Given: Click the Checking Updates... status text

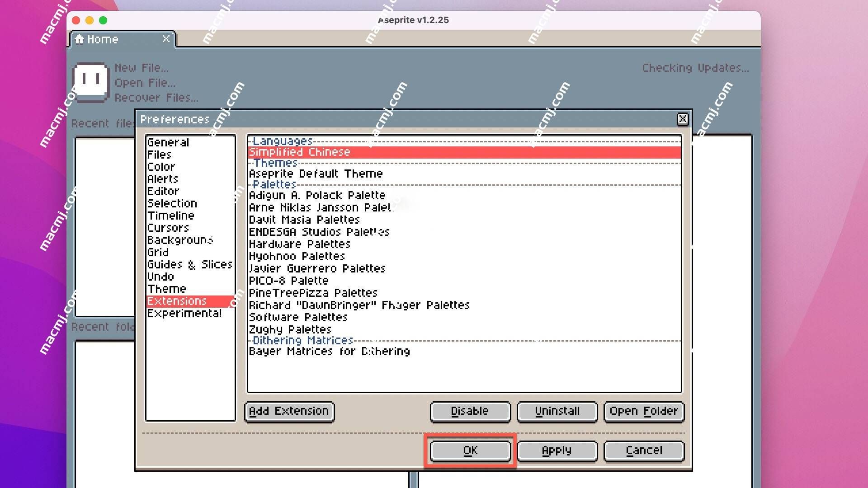Looking at the screenshot, I should click(x=695, y=68).
